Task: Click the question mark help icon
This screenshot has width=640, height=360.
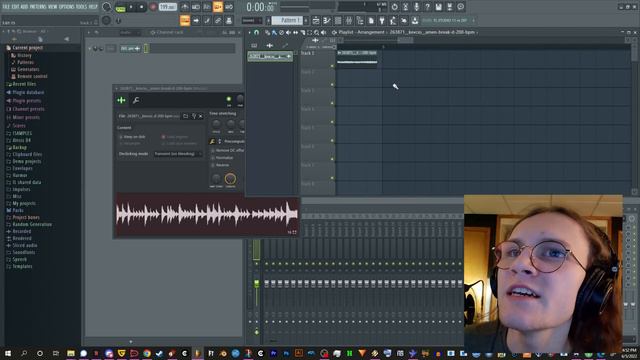Action: click(427, 7)
